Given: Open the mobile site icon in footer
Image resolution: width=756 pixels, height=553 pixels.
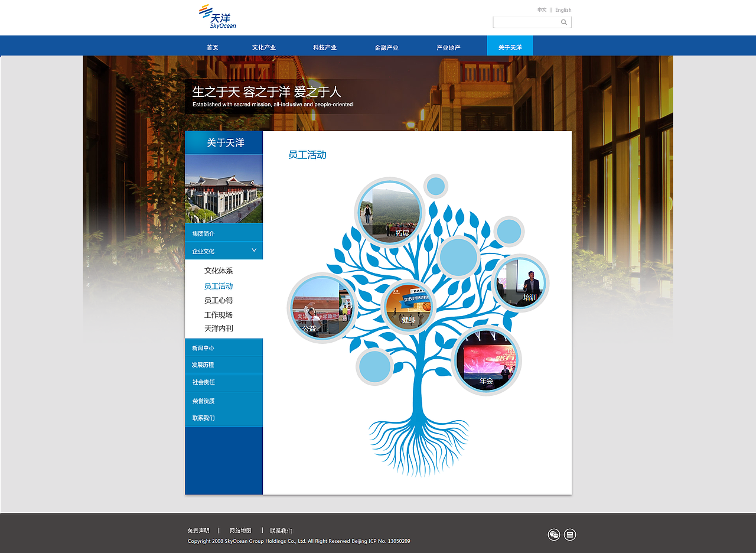Looking at the screenshot, I should [x=570, y=535].
